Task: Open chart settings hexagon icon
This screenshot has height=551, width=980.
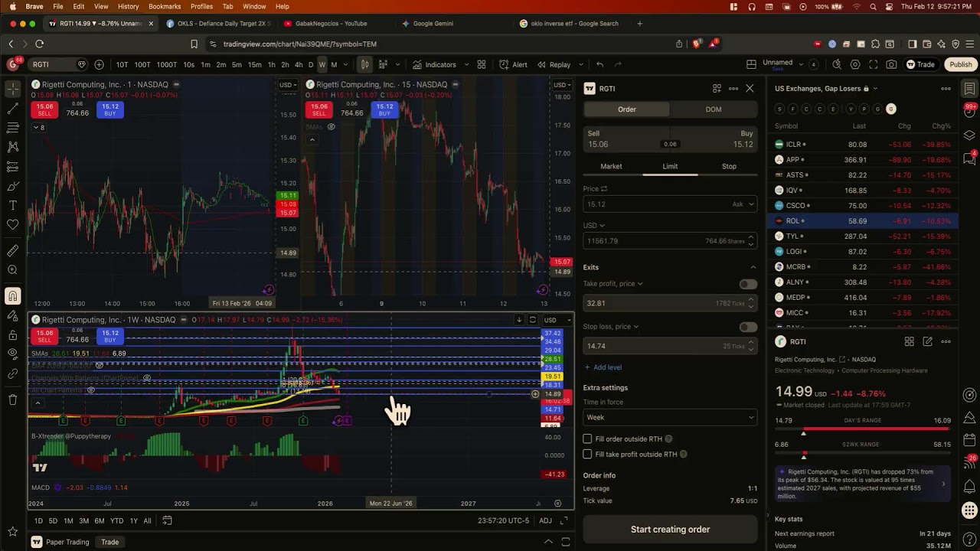Action: coord(855,64)
